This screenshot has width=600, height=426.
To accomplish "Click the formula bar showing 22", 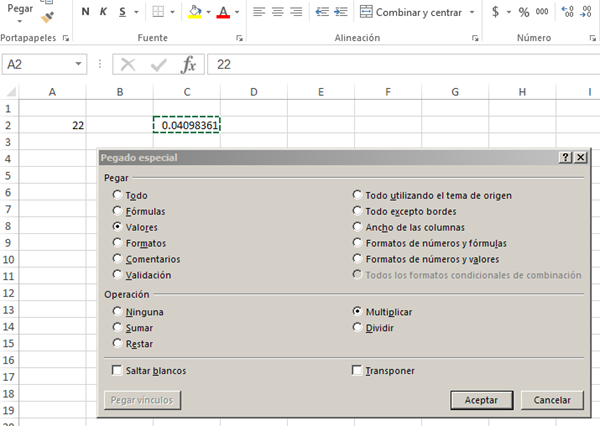I will point(400,64).
